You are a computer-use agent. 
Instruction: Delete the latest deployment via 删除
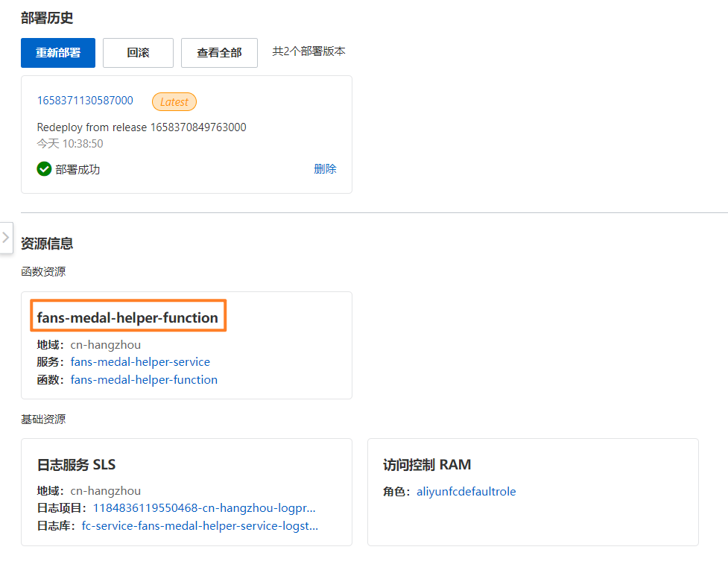325,169
